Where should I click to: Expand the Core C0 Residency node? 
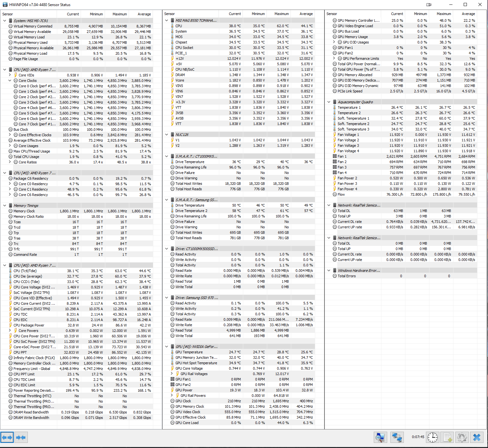pos(10,184)
